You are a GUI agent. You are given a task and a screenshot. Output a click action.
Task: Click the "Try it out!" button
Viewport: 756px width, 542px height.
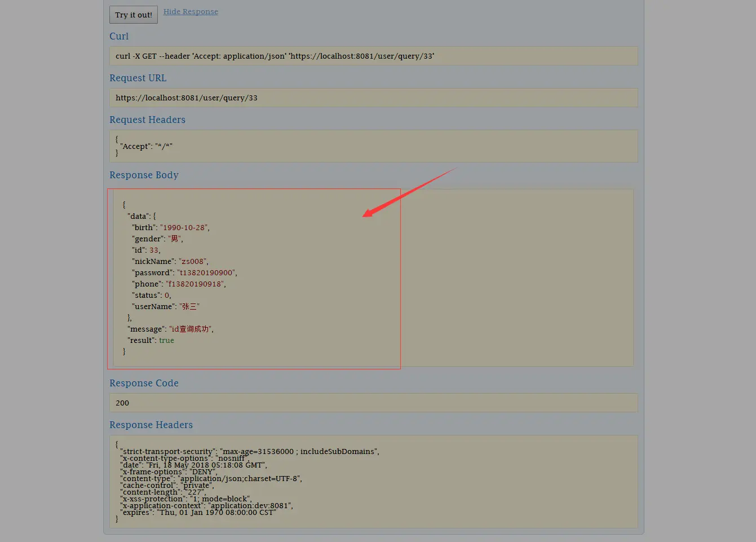pyautogui.click(x=134, y=15)
